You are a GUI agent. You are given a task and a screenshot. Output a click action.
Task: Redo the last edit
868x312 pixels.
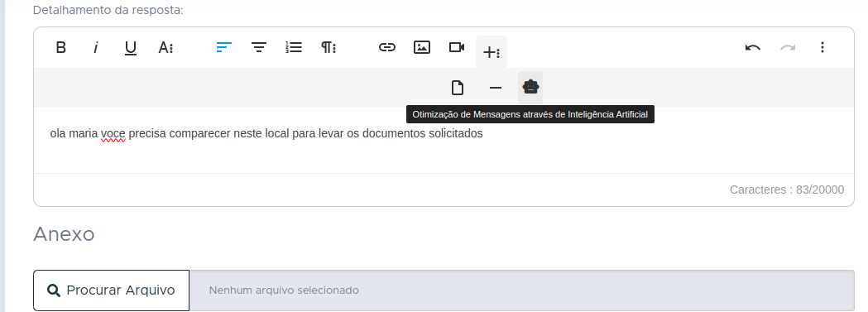click(787, 47)
